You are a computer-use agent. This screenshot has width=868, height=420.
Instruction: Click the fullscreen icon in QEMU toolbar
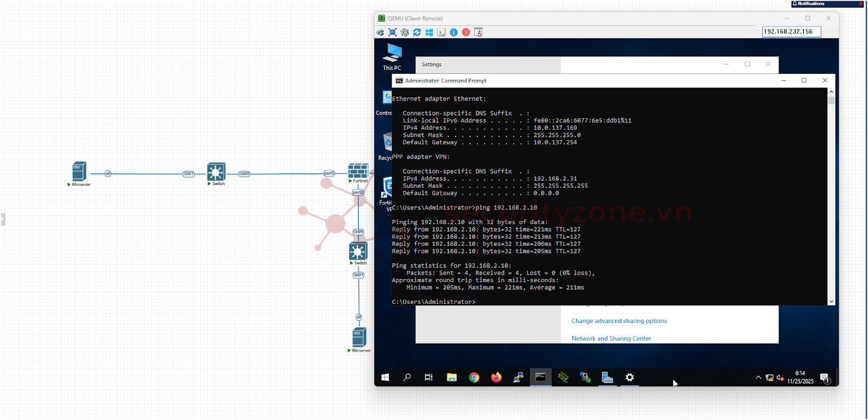coord(392,33)
